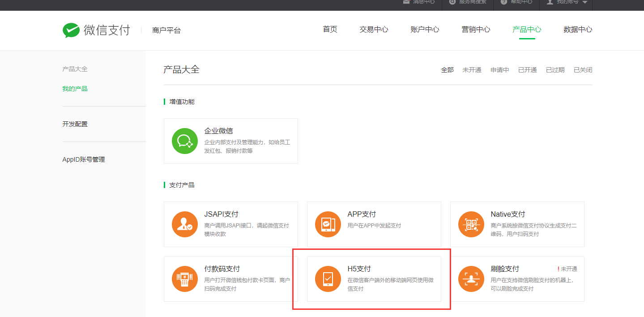Click the 产品大全 page title

(x=181, y=69)
